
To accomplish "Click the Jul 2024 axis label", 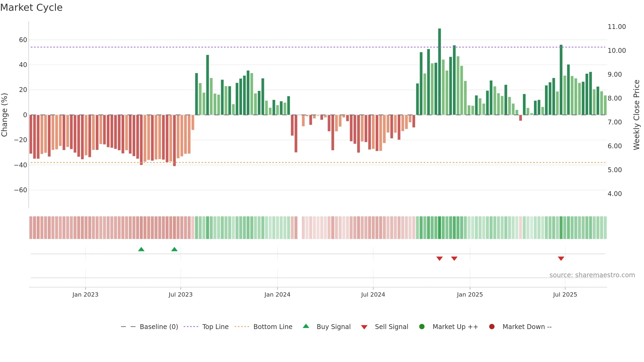I will click(373, 294).
